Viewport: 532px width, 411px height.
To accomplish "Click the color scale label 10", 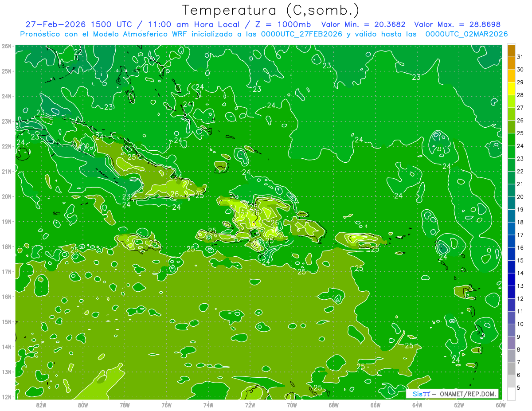I will click(x=520, y=324).
